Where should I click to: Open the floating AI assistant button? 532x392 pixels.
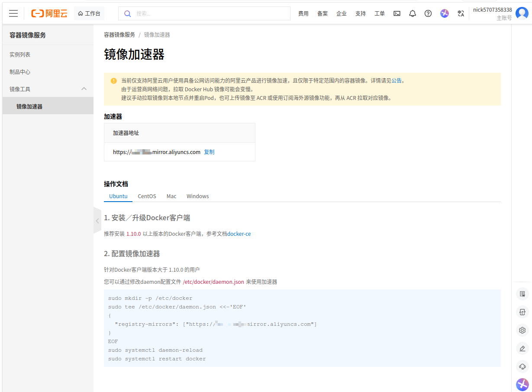[522, 384]
